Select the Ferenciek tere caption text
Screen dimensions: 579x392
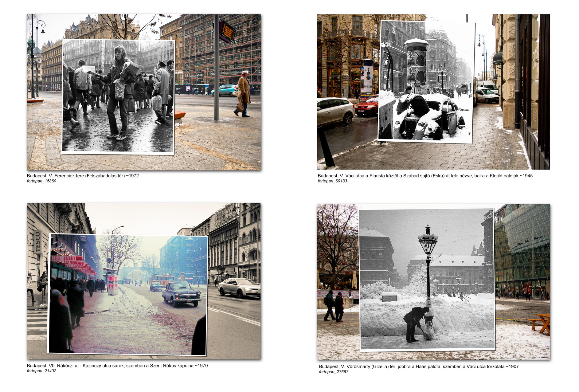[83, 176]
